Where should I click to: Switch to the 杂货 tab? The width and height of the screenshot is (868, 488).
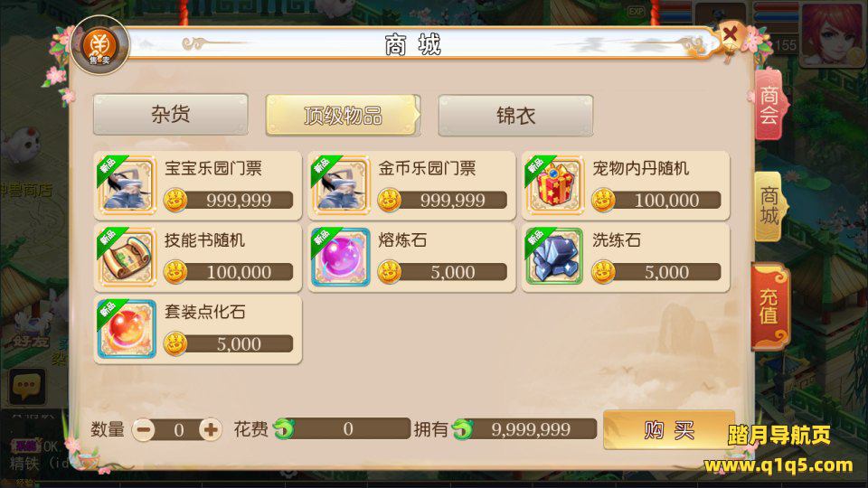pos(171,115)
